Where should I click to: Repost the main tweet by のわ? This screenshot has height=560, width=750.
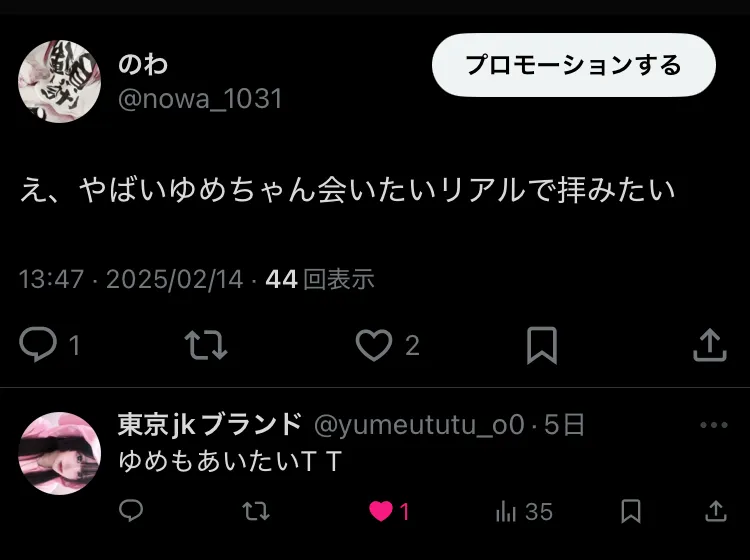point(206,344)
